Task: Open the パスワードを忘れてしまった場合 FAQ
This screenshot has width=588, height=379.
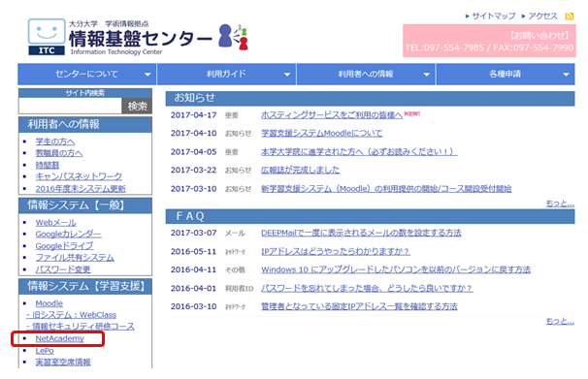Action: click(x=367, y=289)
